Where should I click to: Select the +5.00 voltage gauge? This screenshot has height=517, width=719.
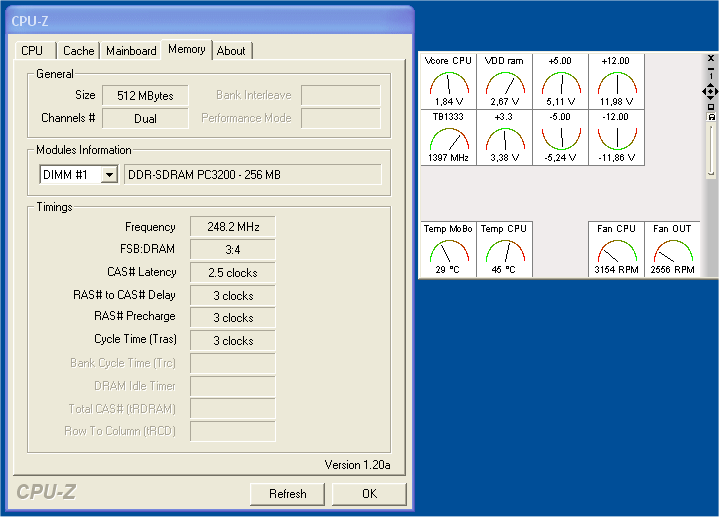[x=560, y=81]
